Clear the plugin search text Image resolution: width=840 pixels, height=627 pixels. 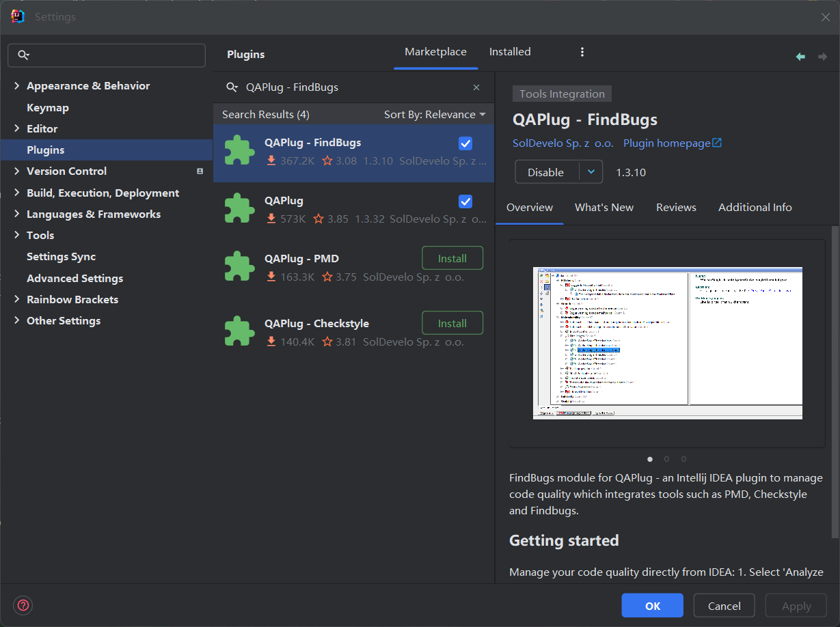click(476, 87)
